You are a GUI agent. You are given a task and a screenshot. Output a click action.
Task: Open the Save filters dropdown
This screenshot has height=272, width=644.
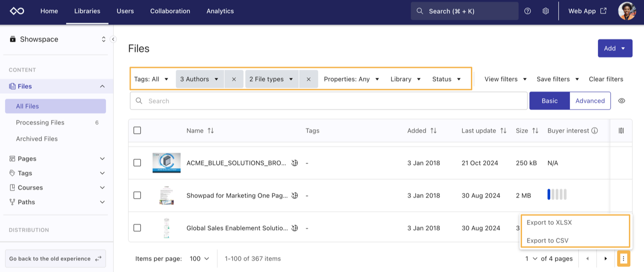tap(558, 79)
